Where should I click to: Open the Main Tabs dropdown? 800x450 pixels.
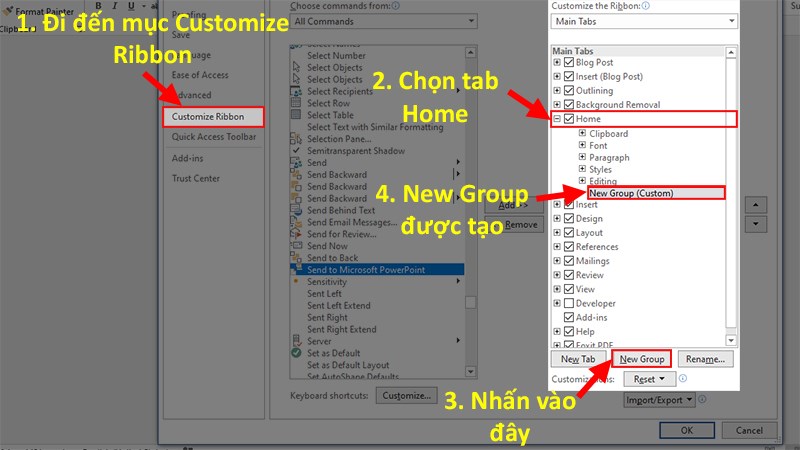(644, 21)
